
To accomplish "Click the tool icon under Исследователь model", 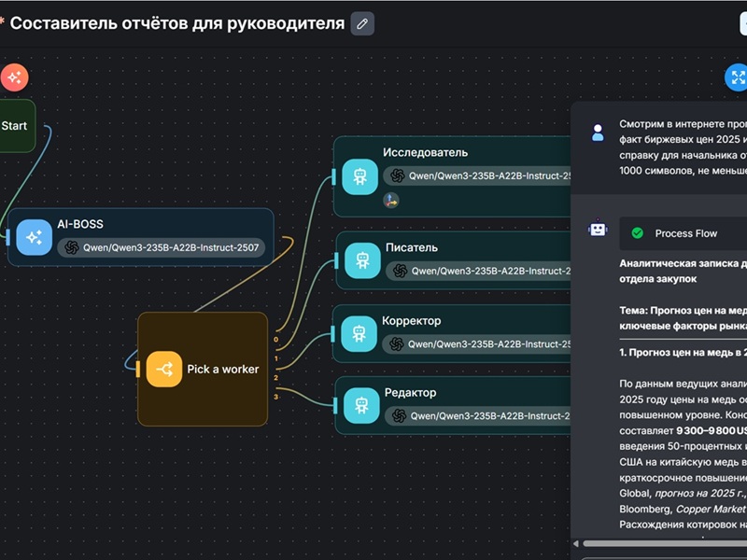I will pos(391,200).
